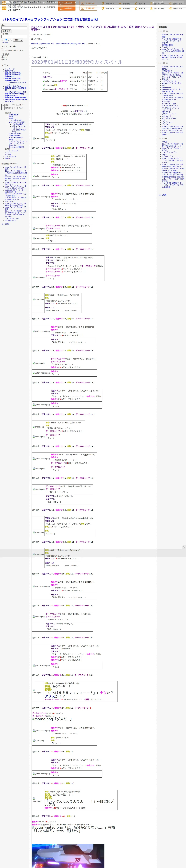Click the article title D2ndテストXその1078&1079

click(93, 28)
